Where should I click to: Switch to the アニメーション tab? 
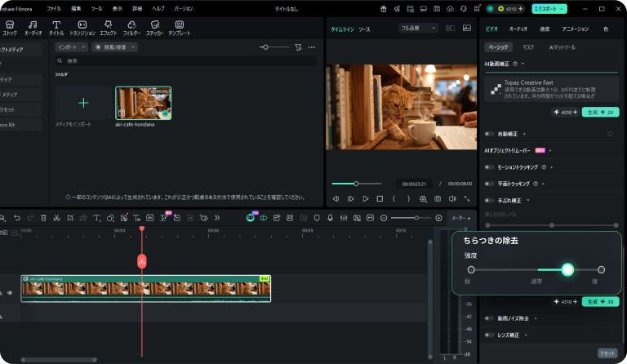pos(575,28)
